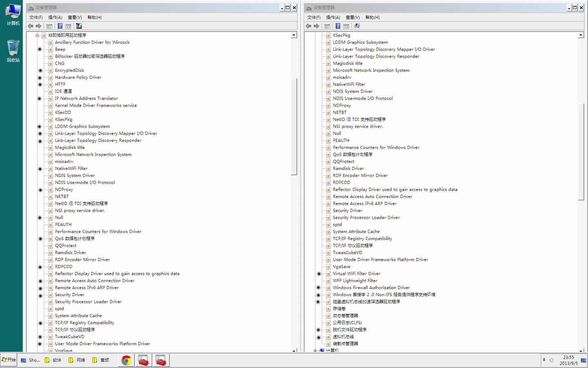
Task: Open the 操作(A) menu in left window
Action: click(x=55, y=18)
